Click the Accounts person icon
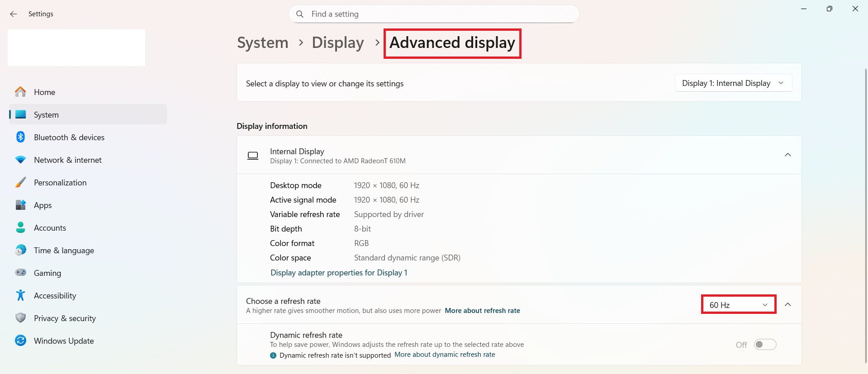The image size is (868, 374). (x=20, y=227)
